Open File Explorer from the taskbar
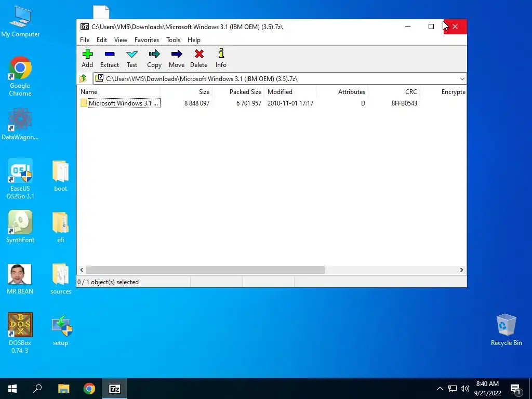The height and width of the screenshot is (399, 532). 63,389
